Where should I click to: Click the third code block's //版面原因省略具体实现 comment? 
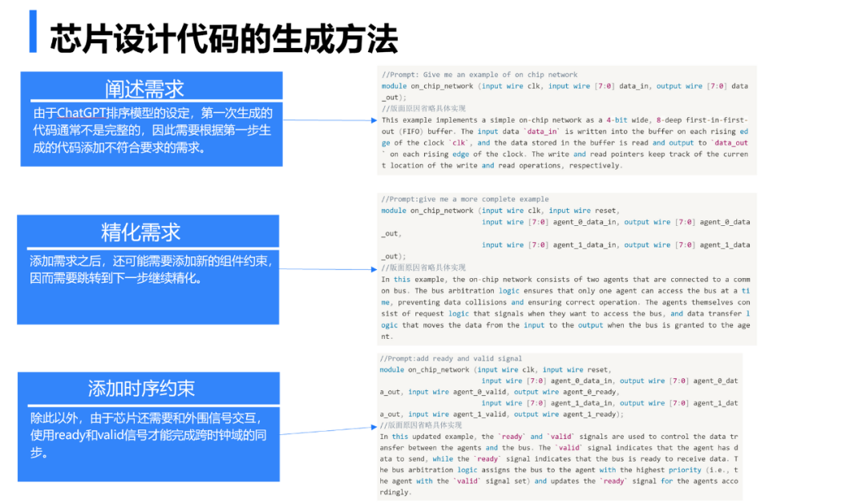[x=420, y=425]
